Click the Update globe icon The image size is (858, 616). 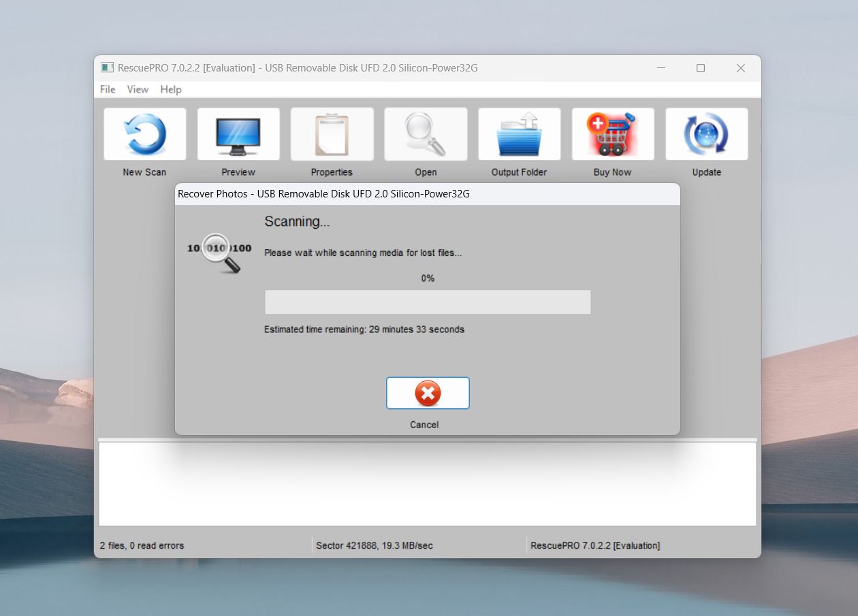coord(706,134)
